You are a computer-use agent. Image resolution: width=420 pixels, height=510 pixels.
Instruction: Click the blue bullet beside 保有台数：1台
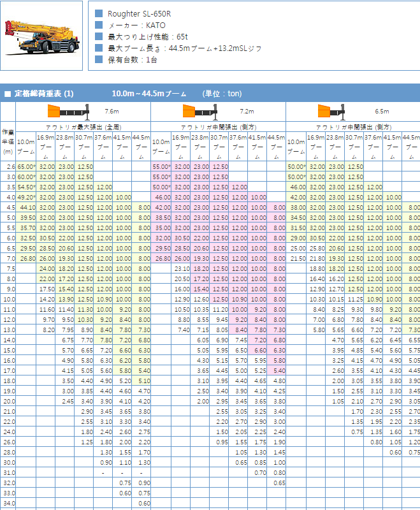point(99,60)
